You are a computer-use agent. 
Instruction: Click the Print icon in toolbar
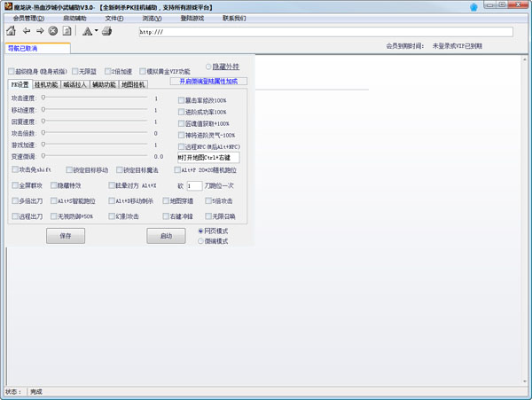tap(107, 31)
